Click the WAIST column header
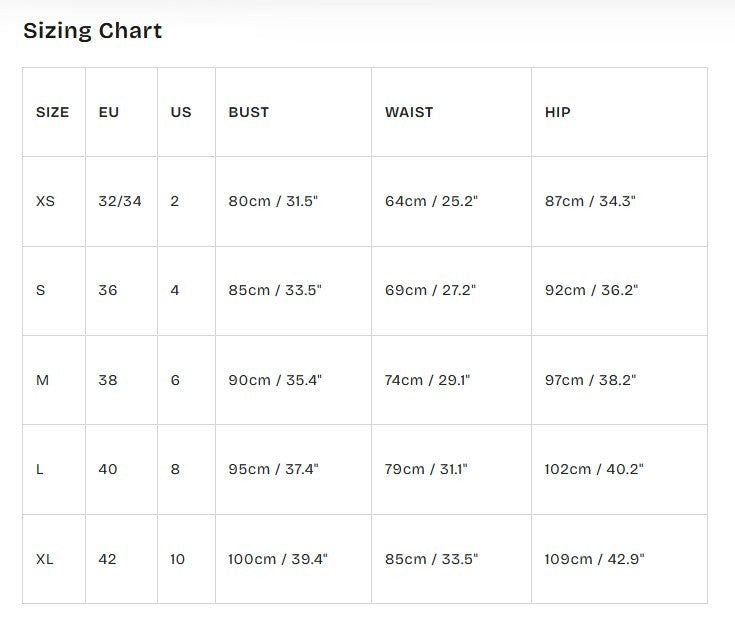Image resolution: width=735 pixels, height=626 pixels. [x=409, y=112]
